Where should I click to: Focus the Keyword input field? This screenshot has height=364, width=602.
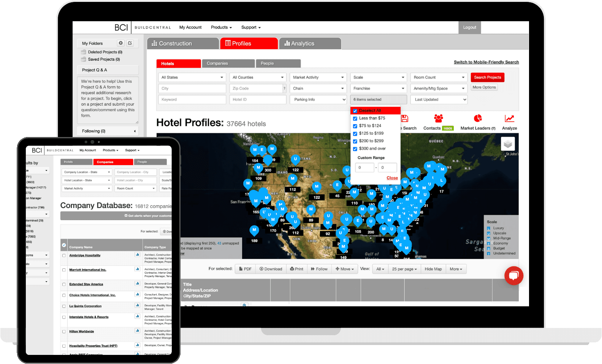click(192, 99)
